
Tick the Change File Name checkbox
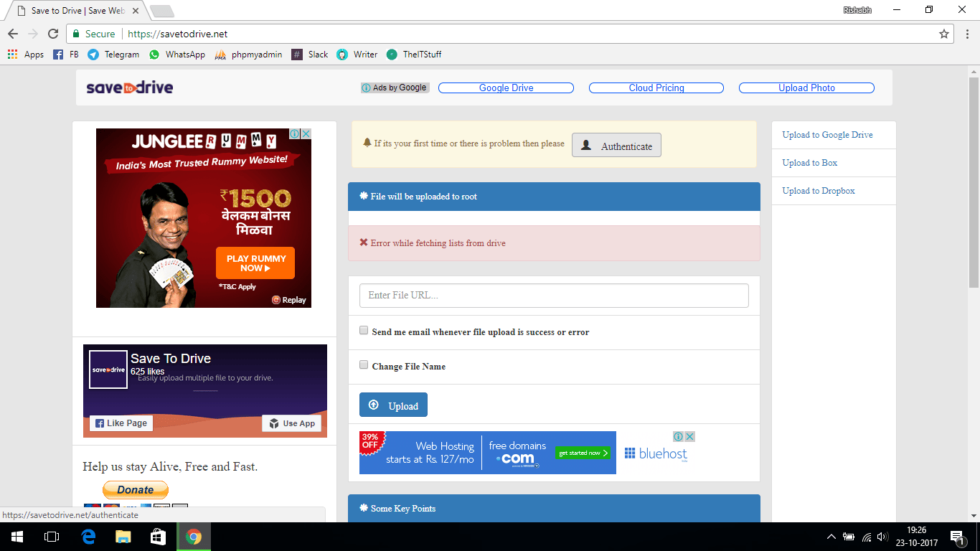pos(364,364)
